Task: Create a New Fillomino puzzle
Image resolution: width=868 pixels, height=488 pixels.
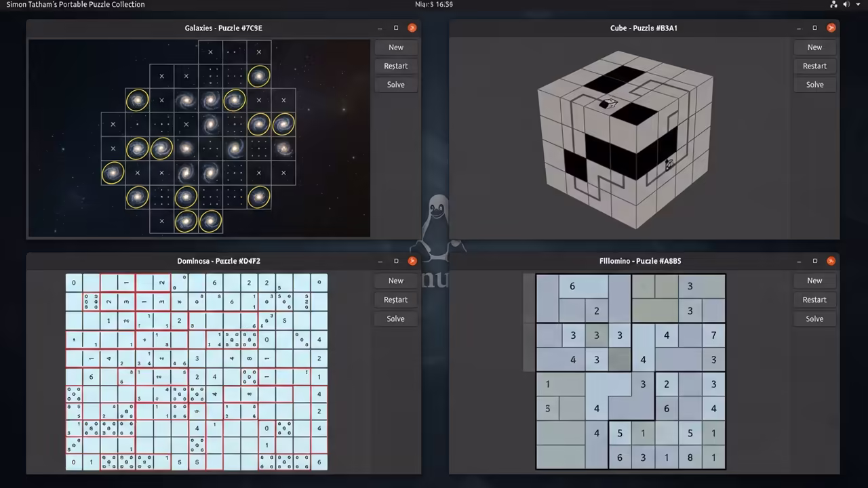Action: click(814, 281)
